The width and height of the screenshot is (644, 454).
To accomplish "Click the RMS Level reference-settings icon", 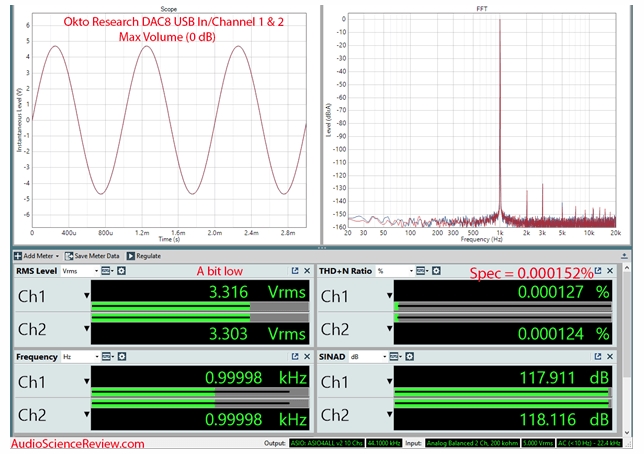I will coord(107,271).
